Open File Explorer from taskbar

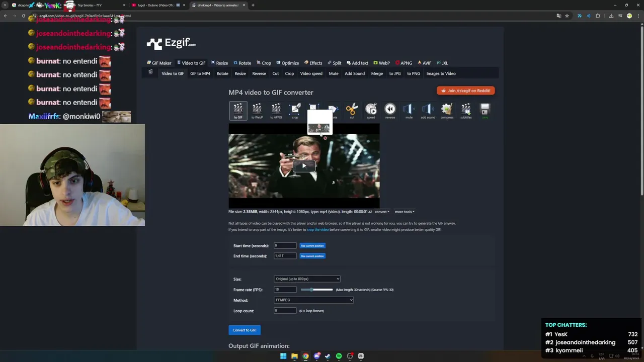click(x=294, y=356)
